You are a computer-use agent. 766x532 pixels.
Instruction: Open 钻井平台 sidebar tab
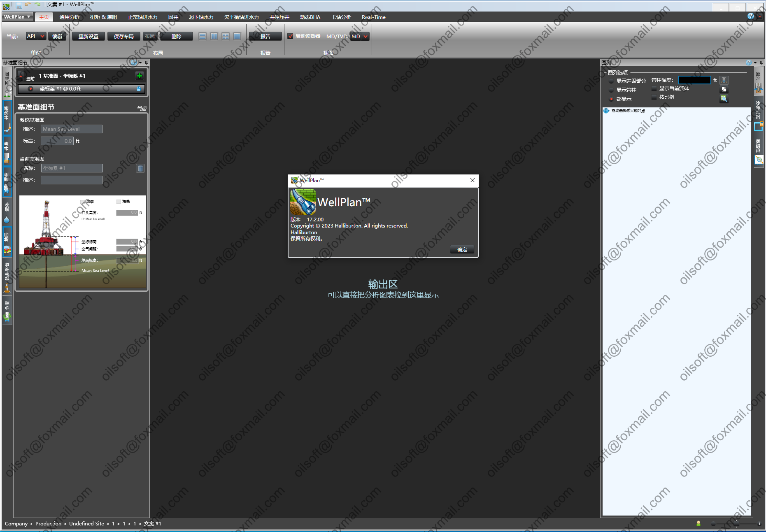point(7,277)
